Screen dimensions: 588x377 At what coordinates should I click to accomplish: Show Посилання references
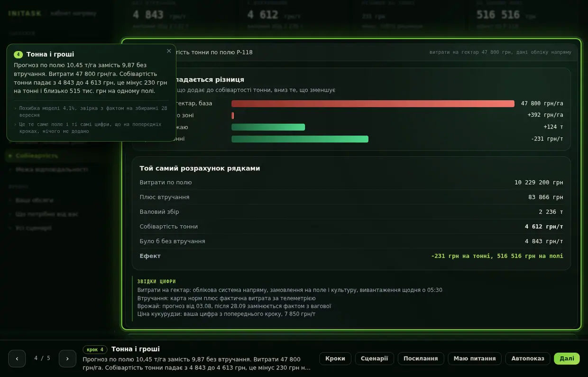(x=421, y=358)
